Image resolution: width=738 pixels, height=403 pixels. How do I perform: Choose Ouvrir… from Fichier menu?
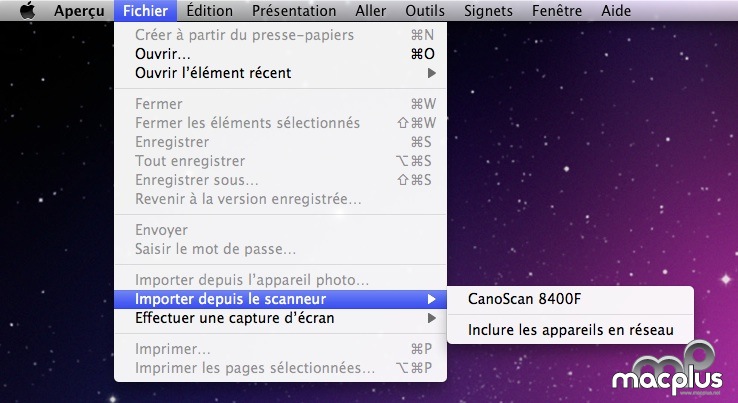[281, 54]
